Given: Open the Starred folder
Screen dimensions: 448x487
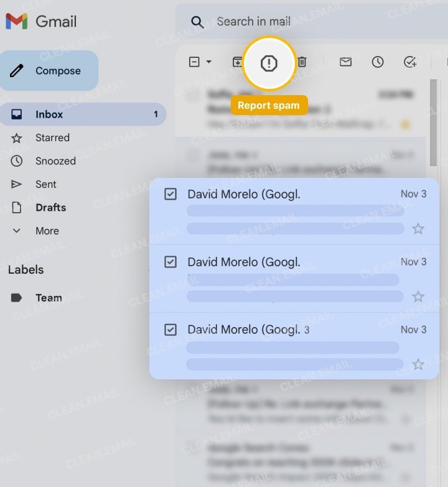Looking at the screenshot, I should click(52, 137).
